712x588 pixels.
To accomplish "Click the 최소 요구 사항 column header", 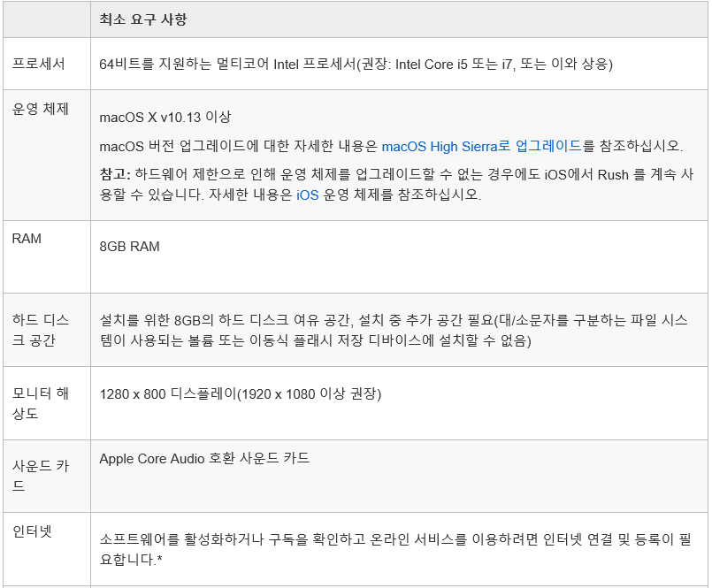I will [143, 19].
